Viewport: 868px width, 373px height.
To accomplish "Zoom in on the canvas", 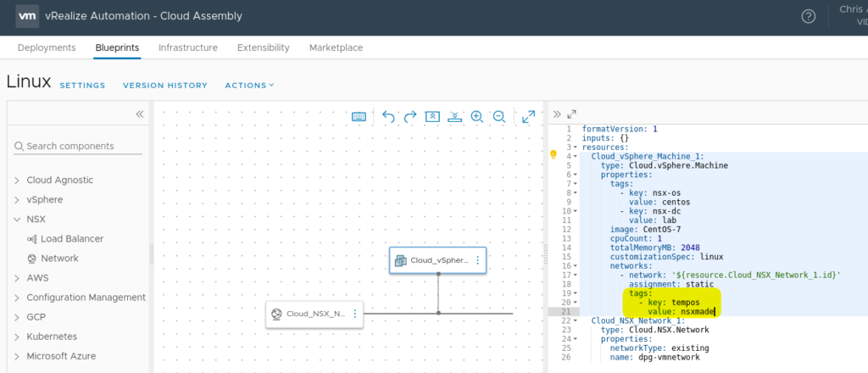I will pyautogui.click(x=476, y=117).
